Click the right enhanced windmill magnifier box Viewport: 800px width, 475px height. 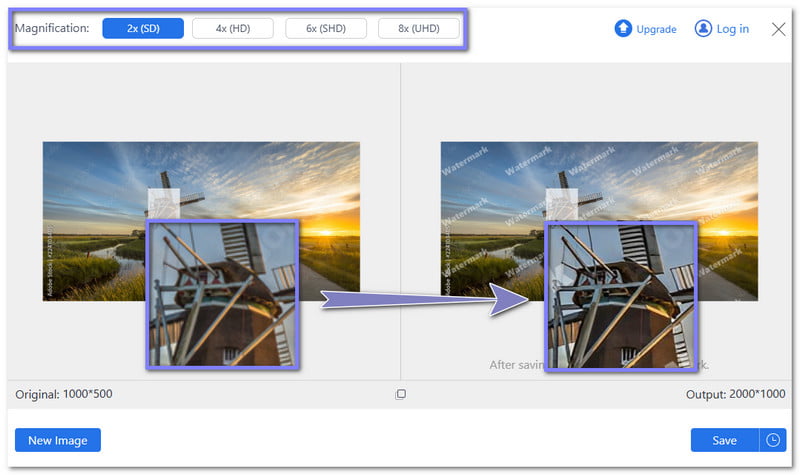pyautogui.click(x=620, y=295)
